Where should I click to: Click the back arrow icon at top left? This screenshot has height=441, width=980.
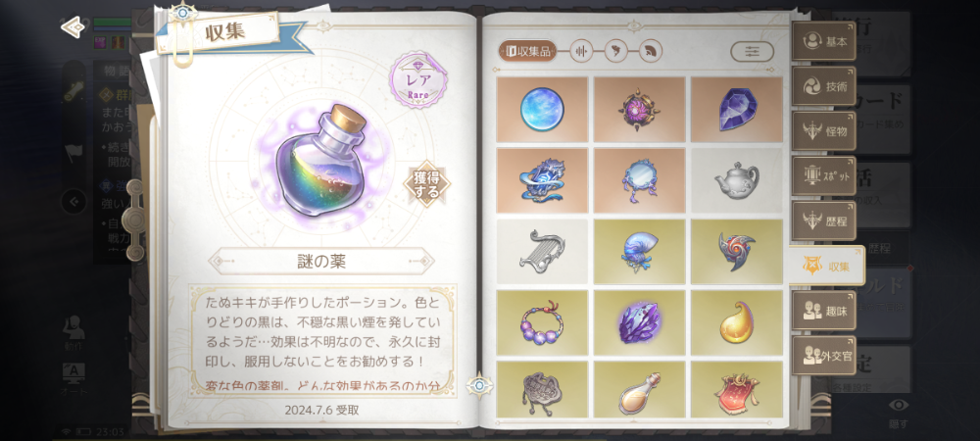73,26
